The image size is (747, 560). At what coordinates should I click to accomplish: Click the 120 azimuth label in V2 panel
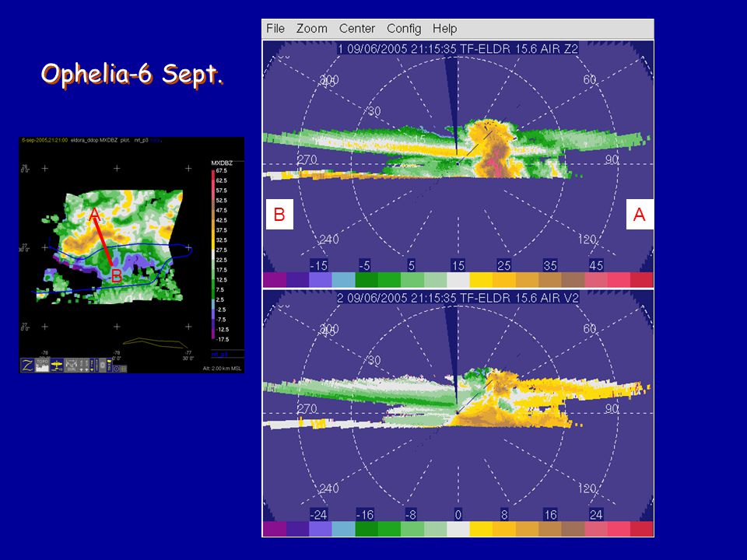pyautogui.click(x=587, y=488)
